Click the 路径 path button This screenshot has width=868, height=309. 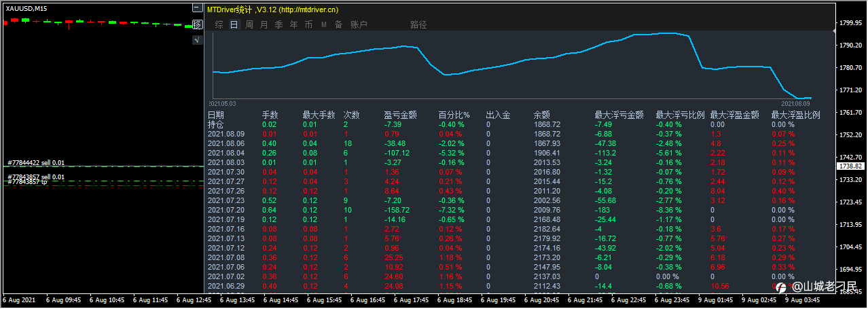[419, 25]
